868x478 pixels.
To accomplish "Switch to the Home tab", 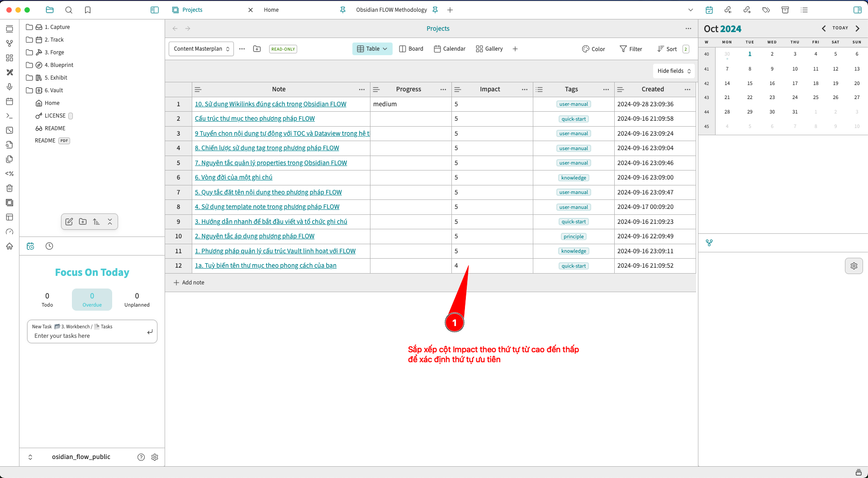I will 271,9.
